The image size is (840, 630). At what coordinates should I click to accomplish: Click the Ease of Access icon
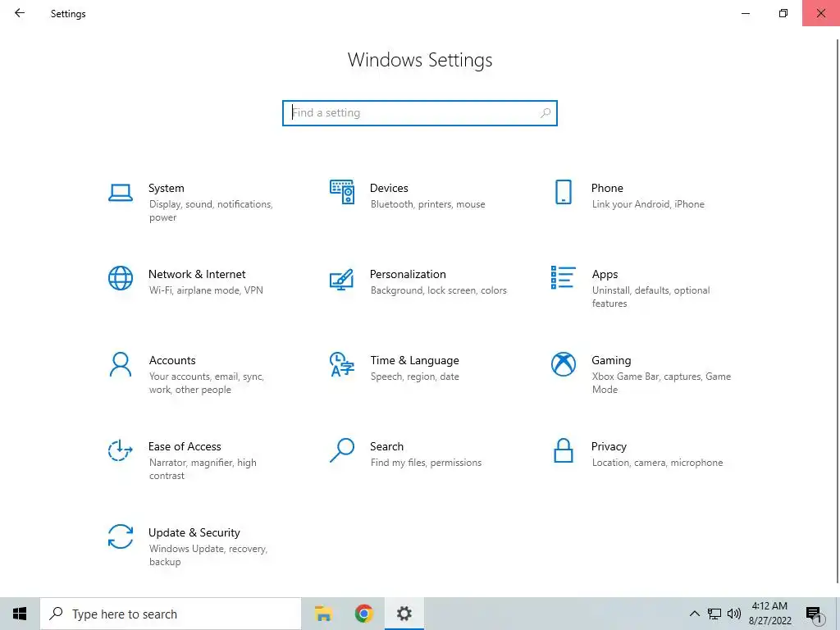tap(121, 450)
